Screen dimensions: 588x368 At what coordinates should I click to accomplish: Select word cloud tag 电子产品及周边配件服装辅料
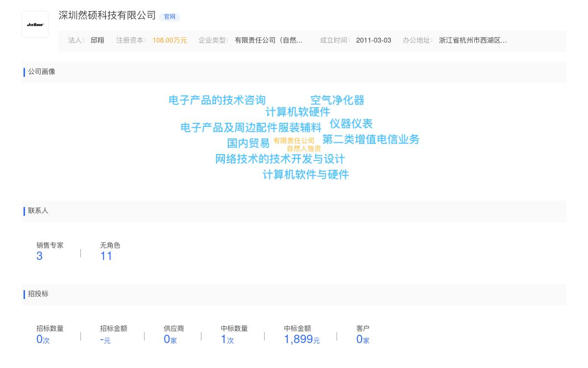click(251, 128)
